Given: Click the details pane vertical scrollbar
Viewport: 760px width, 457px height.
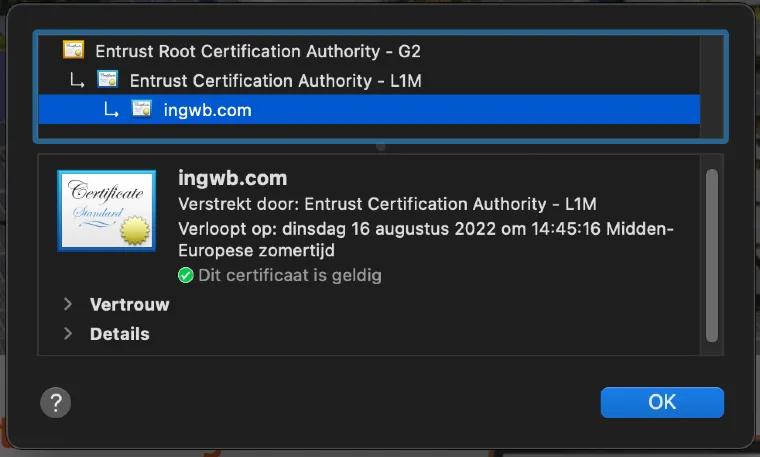Looking at the screenshot, I should pyautogui.click(x=712, y=255).
